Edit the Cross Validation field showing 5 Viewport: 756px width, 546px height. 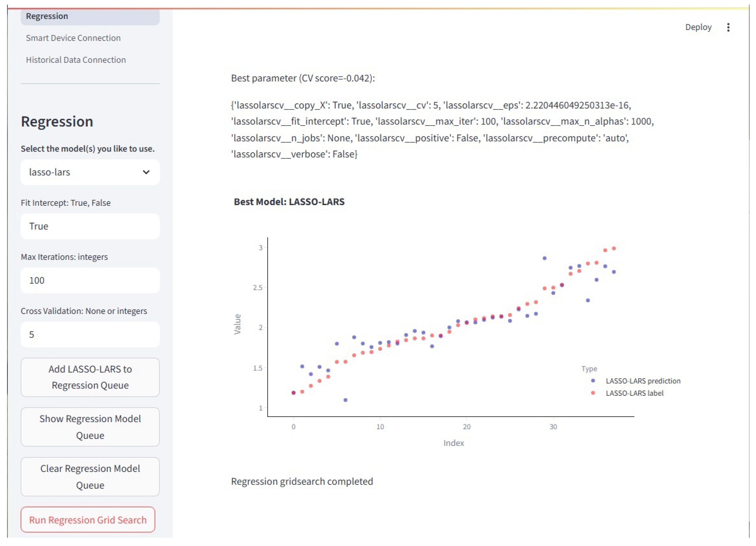(90, 334)
